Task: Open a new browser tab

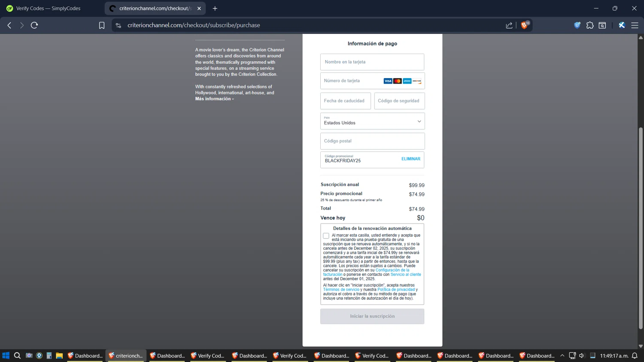Action: coord(215,8)
